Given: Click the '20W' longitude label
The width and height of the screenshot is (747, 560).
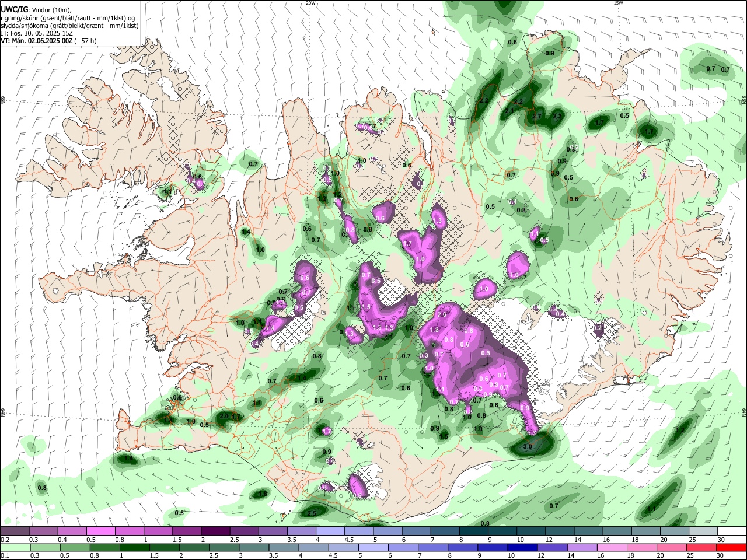Looking at the screenshot, I should (310, 3).
